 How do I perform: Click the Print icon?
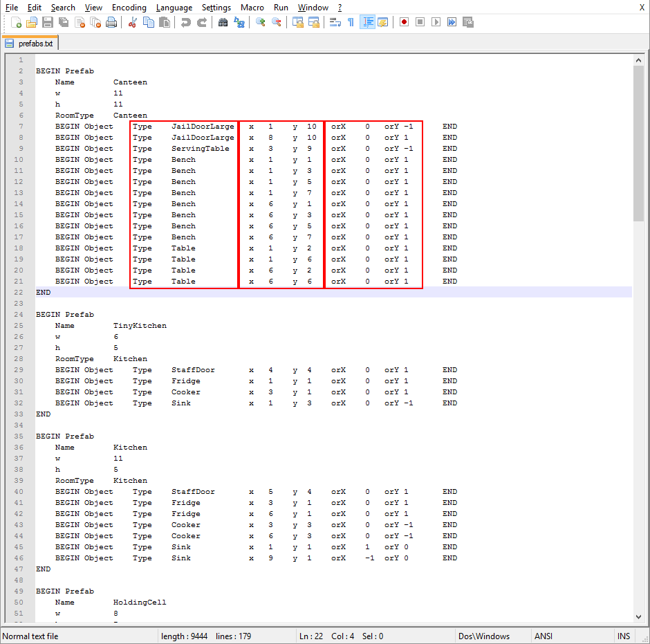[111, 22]
